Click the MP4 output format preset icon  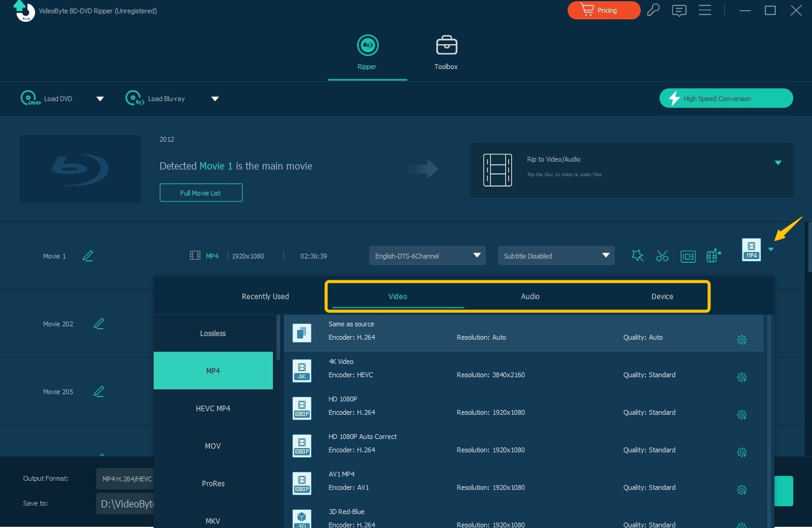[751, 251]
